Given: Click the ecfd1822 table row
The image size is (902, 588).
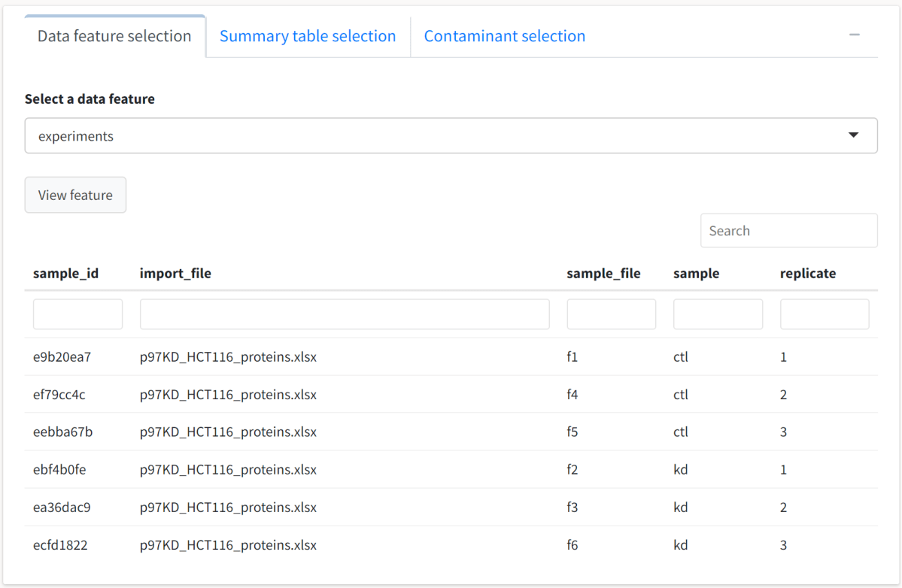Looking at the screenshot, I should point(60,545).
